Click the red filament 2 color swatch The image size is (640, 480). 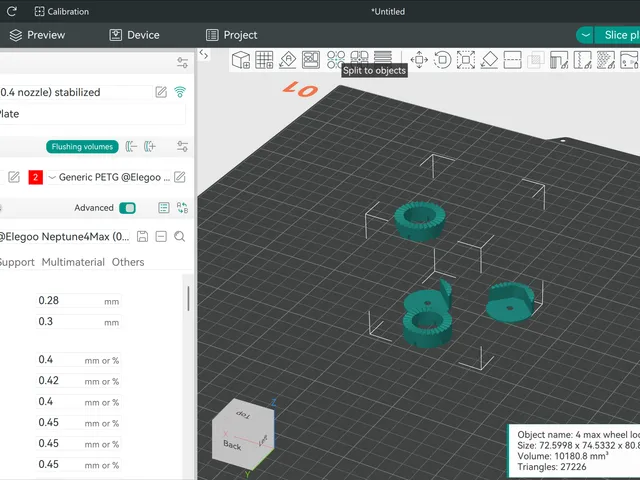pos(36,177)
